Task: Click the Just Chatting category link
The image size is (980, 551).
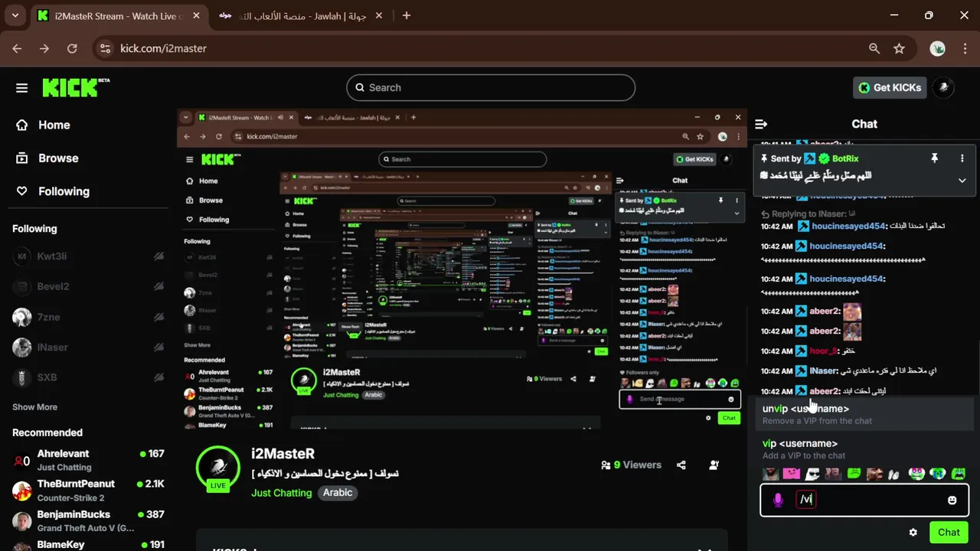Action: point(282,493)
